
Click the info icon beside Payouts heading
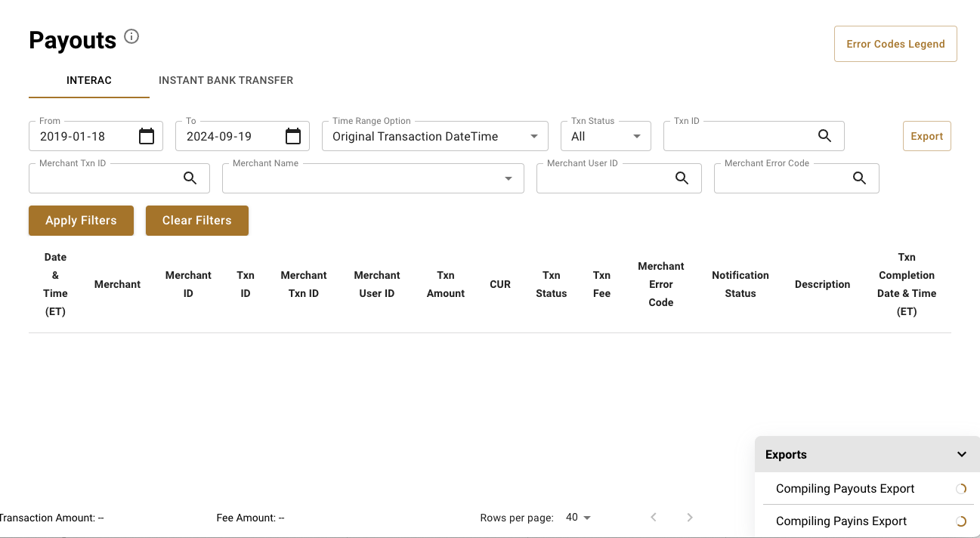pos(131,36)
